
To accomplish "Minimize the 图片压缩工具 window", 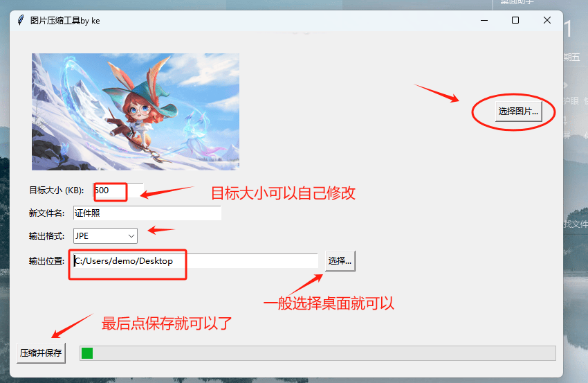I will (484, 20).
